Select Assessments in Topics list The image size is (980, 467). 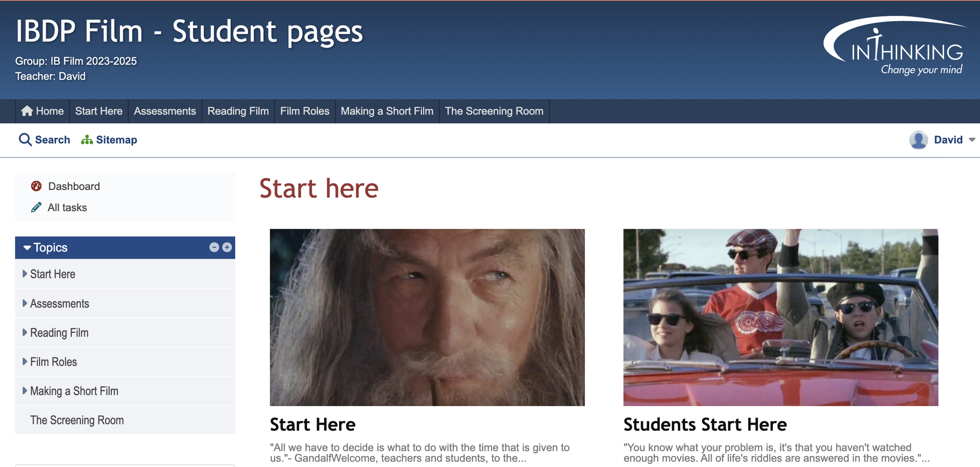point(60,303)
